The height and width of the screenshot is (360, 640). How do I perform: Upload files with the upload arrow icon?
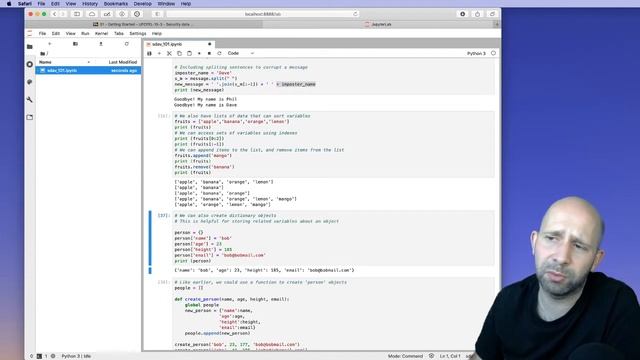[x=101, y=44]
